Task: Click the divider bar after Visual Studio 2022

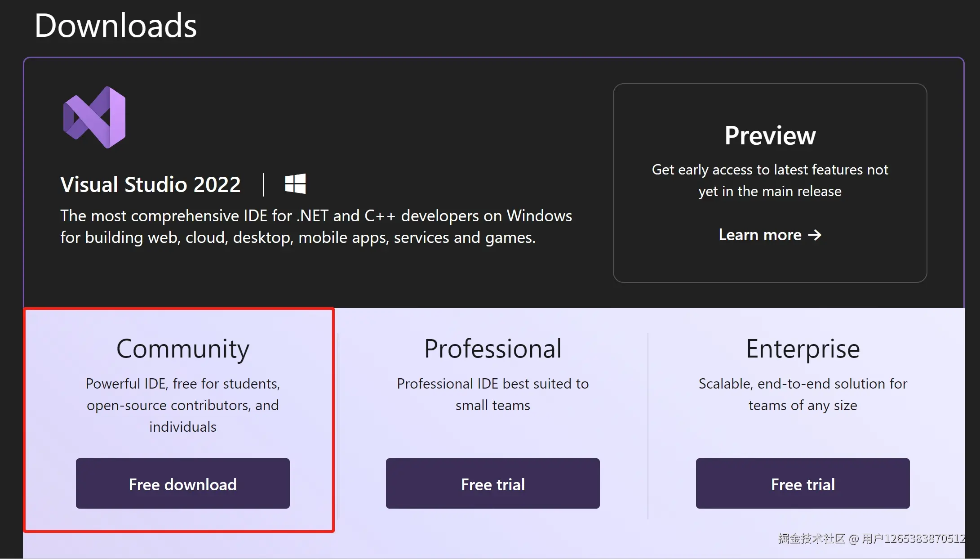Action: pyautogui.click(x=263, y=184)
